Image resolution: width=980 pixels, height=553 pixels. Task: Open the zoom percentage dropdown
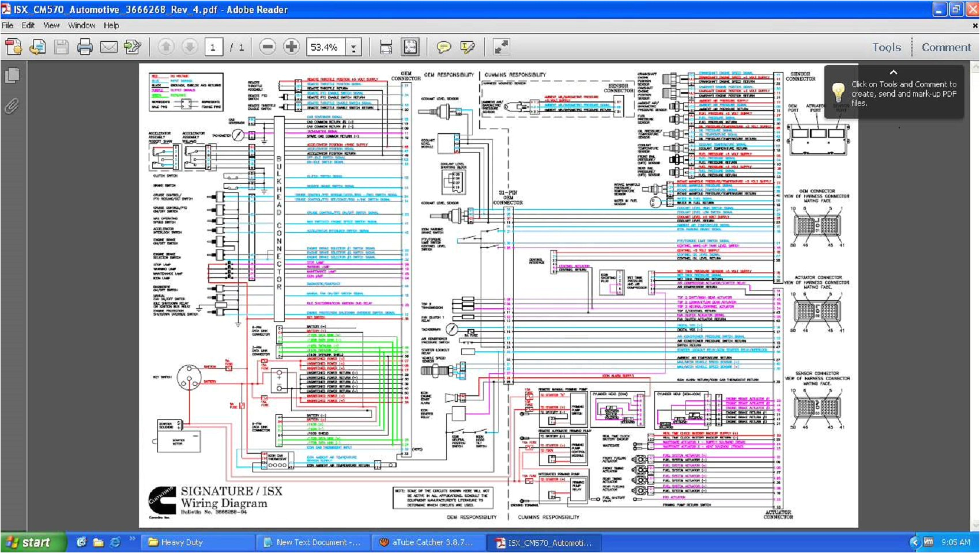[x=353, y=47]
